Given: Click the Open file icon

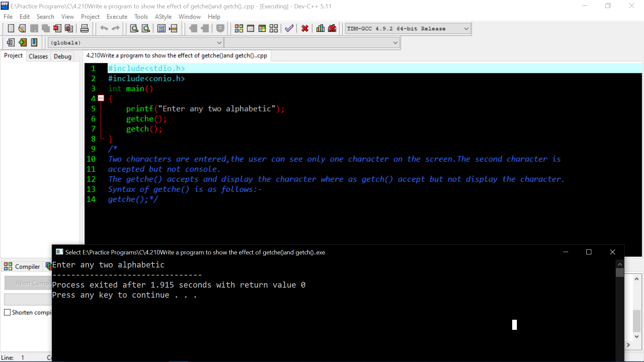Looking at the screenshot, I should [22, 28].
